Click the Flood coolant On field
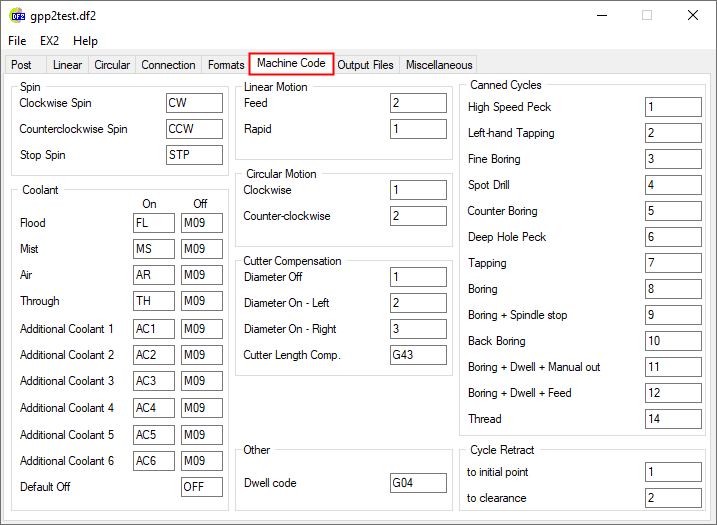 (x=154, y=223)
